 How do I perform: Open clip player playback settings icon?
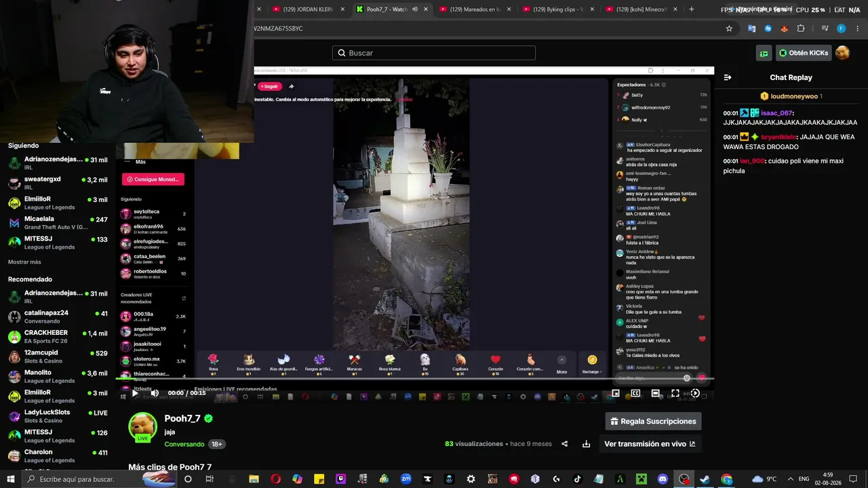(695, 393)
